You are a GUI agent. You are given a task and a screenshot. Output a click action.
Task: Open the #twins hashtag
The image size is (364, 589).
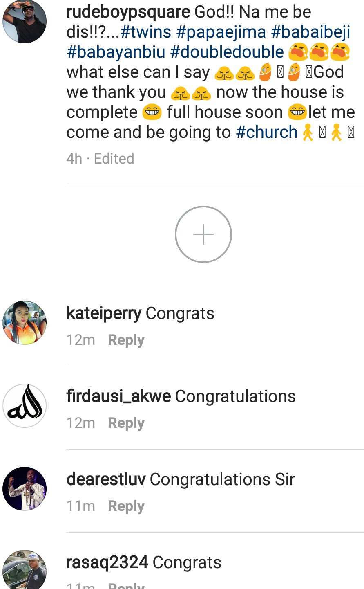tap(146, 32)
